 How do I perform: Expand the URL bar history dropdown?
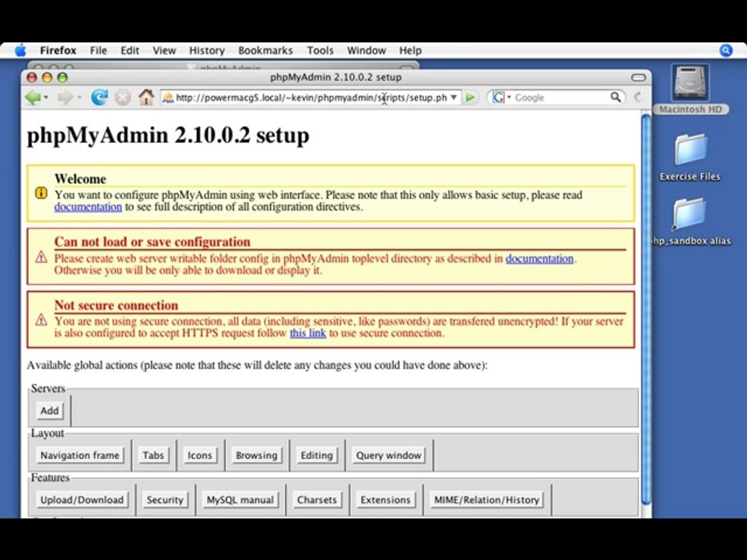pyautogui.click(x=454, y=98)
